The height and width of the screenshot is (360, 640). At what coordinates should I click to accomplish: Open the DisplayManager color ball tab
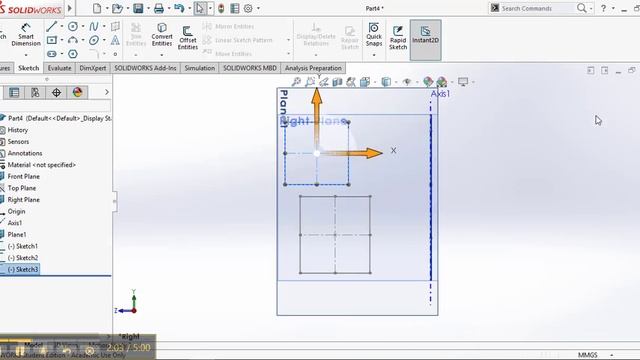(x=78, y=93)
